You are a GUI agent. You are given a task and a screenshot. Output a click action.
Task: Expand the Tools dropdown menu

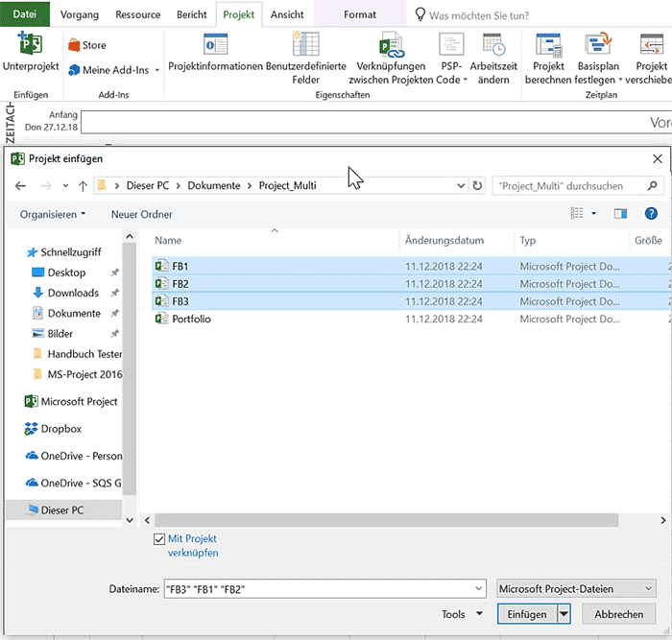461,614
